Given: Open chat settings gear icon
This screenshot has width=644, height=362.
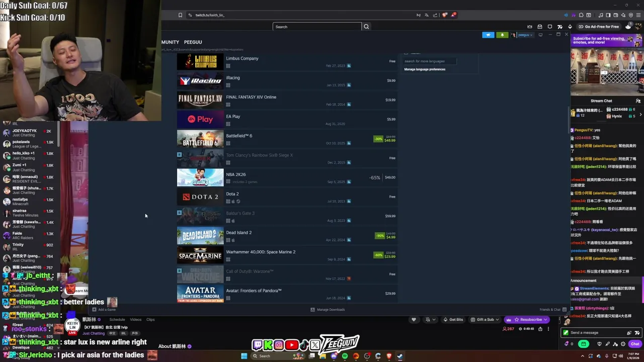Looking at the screenshot, I should [x=623, y=344].
